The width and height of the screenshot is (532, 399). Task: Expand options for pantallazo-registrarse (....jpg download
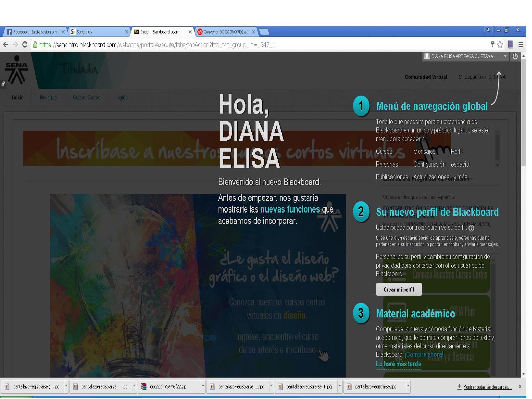(x=66, y=386)
